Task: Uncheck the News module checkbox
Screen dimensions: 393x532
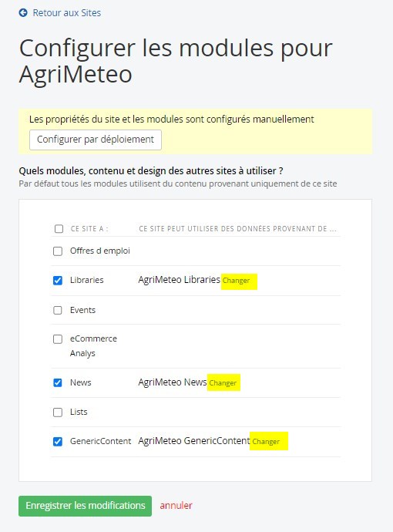Action: coord(58,382)
